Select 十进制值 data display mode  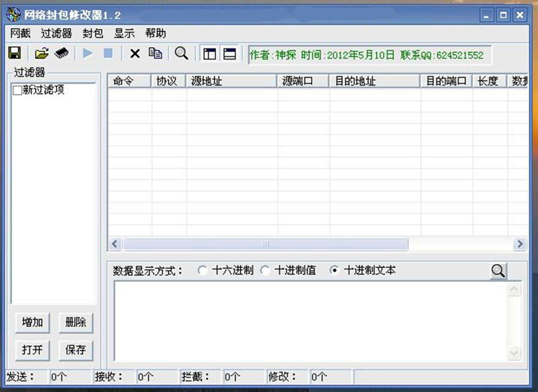coord(266,270)
